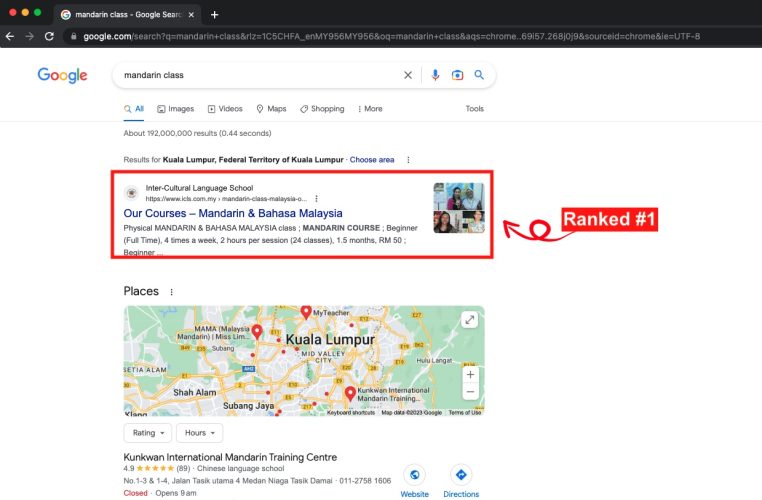This screenshot has height=500, width=762.
Task: Open a new browser tab
Action: pos(214,15)
